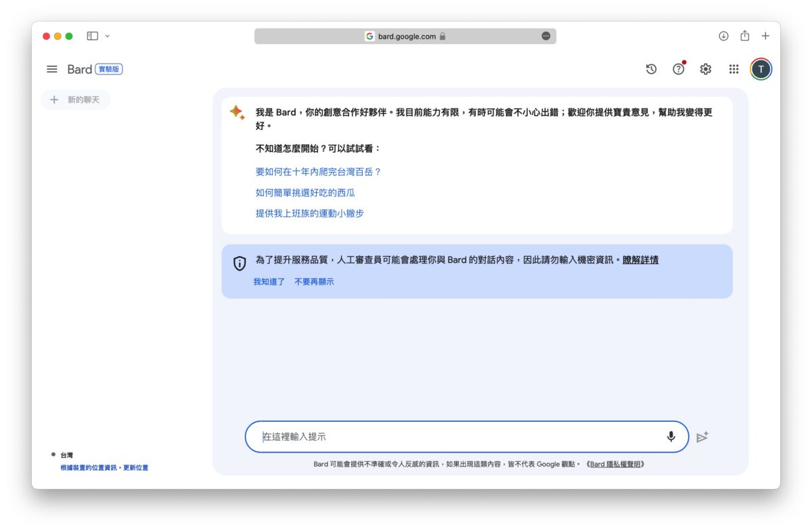The height and width of the screenshot is (531, 812).
Task: Click the Bard sparkle logo icon
Action: click(x=237, y=112)
